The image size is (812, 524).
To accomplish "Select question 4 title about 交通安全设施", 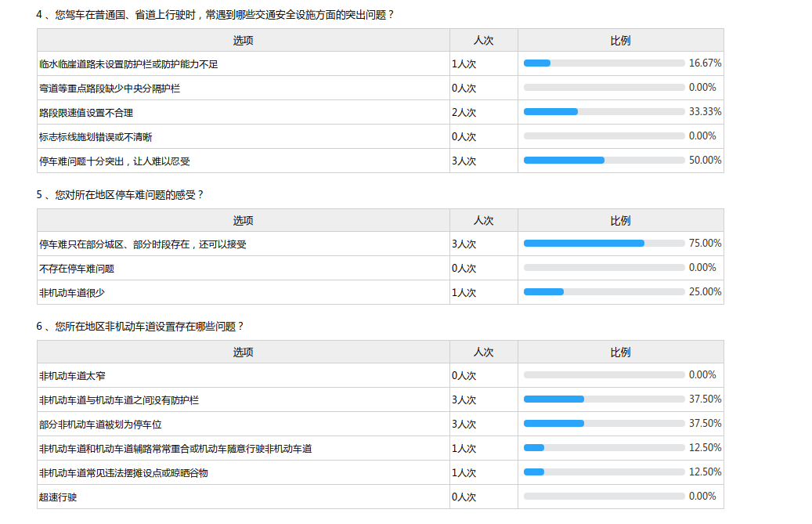I will coord(215,14).
